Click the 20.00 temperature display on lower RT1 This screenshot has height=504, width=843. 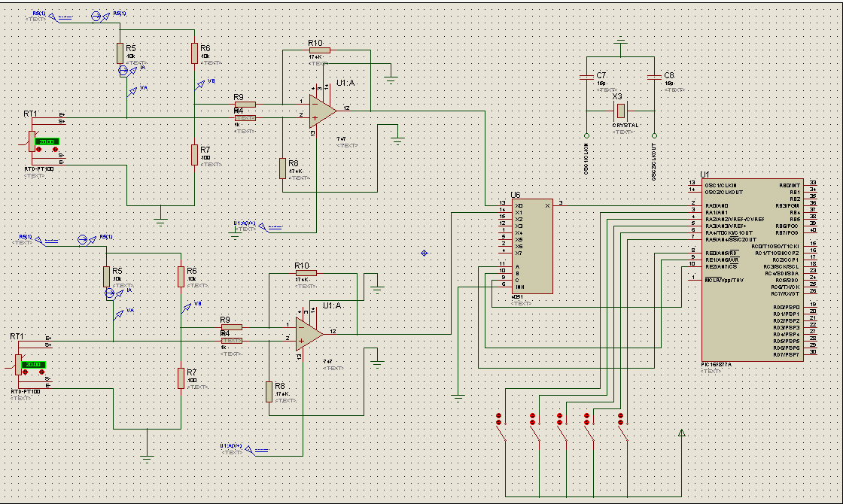pyautogui.click(x=34, y=364)
